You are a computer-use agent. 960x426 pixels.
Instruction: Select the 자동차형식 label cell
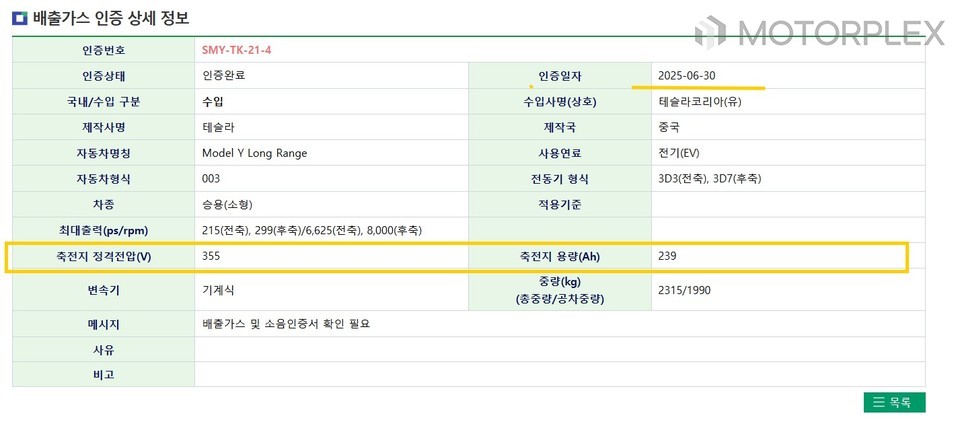click(x=103, y=179)
